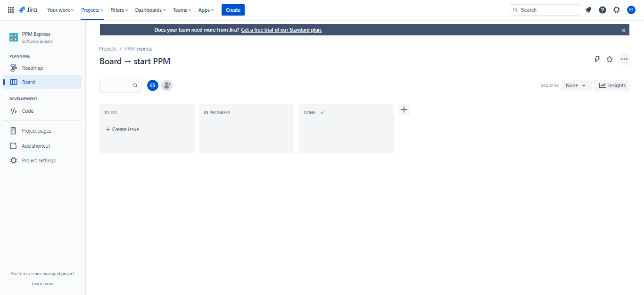Click the top Search field
The image size is (644, 295).
pyautogui.click(x=545, y=10)
